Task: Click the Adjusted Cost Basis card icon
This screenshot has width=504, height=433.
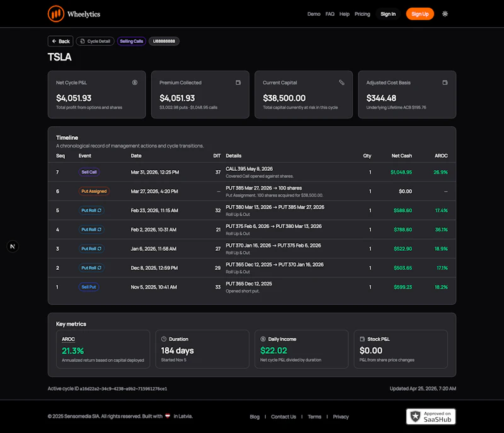Action: tap(445, 83)
